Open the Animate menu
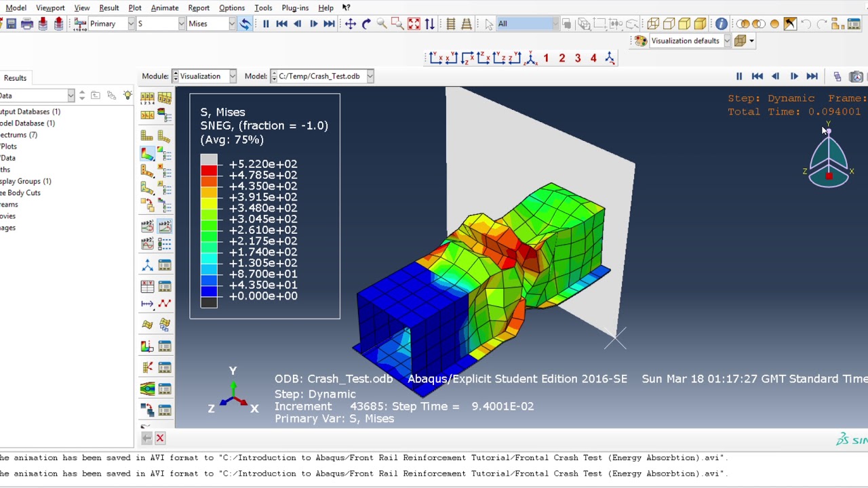The image size is (868, 488). [x=165, y=7]
